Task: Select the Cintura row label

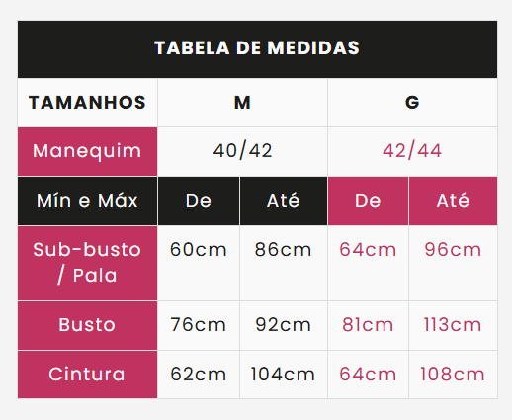Action: (87, 375)
